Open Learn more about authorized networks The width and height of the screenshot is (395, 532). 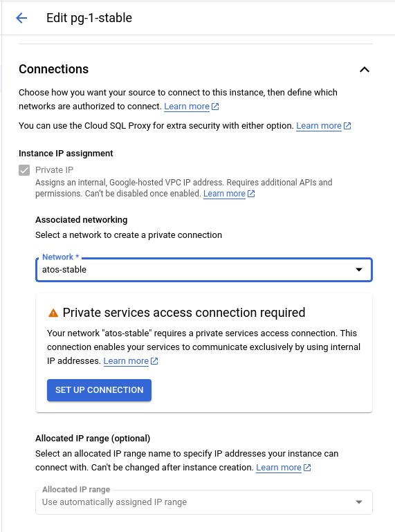point(187,107)
